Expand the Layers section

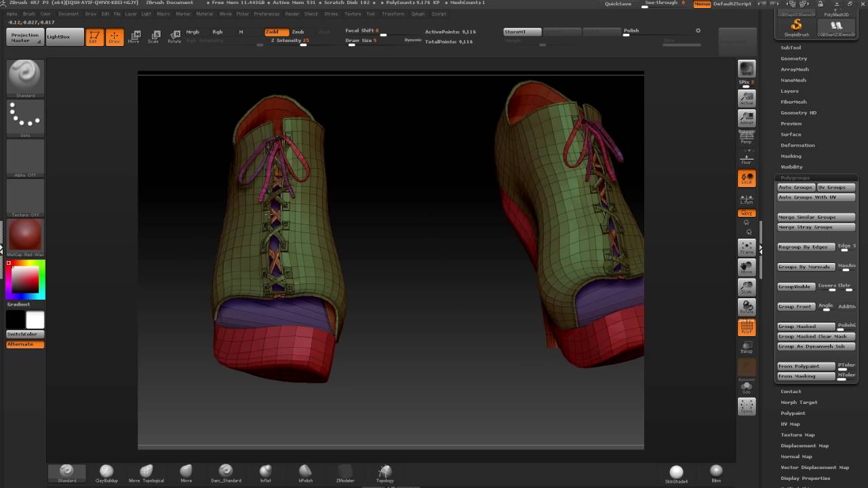(x=789, y=91)
